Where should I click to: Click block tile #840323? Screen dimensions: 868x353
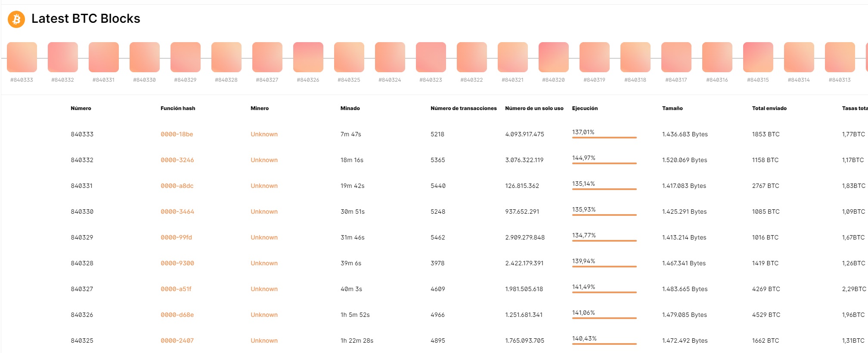pos(431,57)
